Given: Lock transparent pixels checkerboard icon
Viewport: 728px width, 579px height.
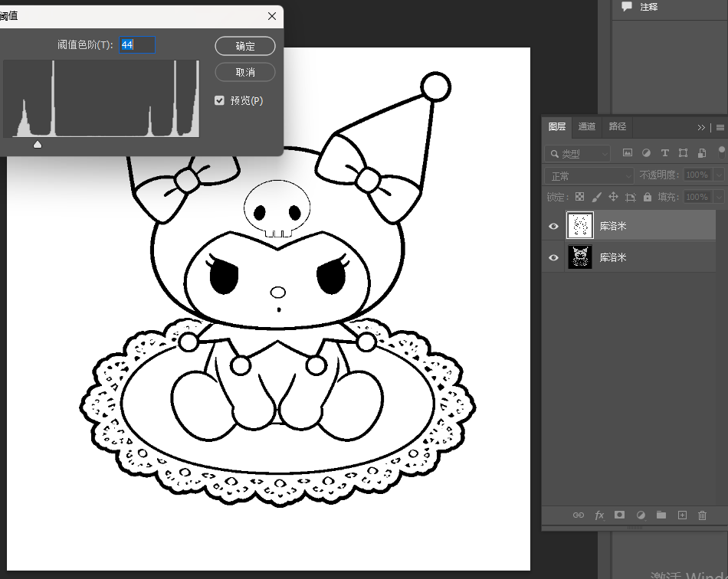Looking at the screenshot, I should point(579,197).
